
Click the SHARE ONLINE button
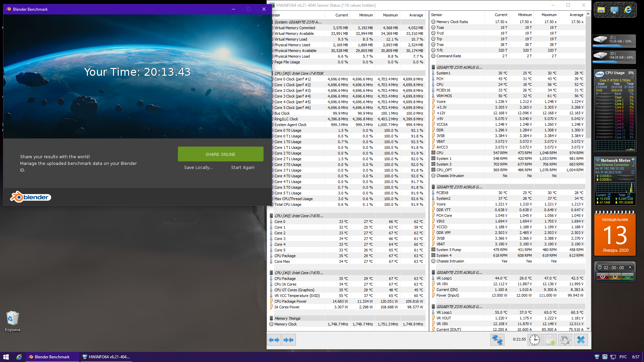tap(220, 154)
